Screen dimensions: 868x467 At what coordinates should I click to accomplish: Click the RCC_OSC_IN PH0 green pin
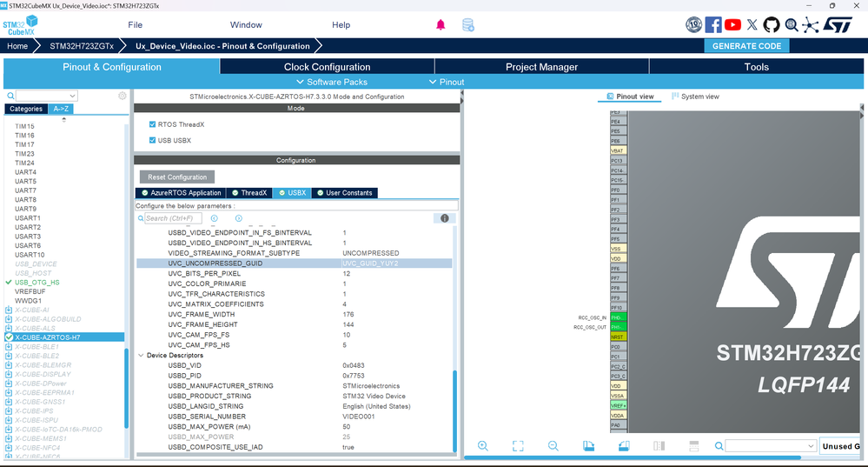click(x=618, y=317)
